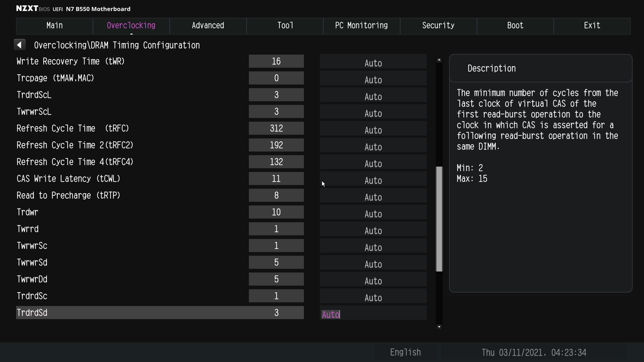
Task: Select the Exit tab
Action: click(592, 26)
